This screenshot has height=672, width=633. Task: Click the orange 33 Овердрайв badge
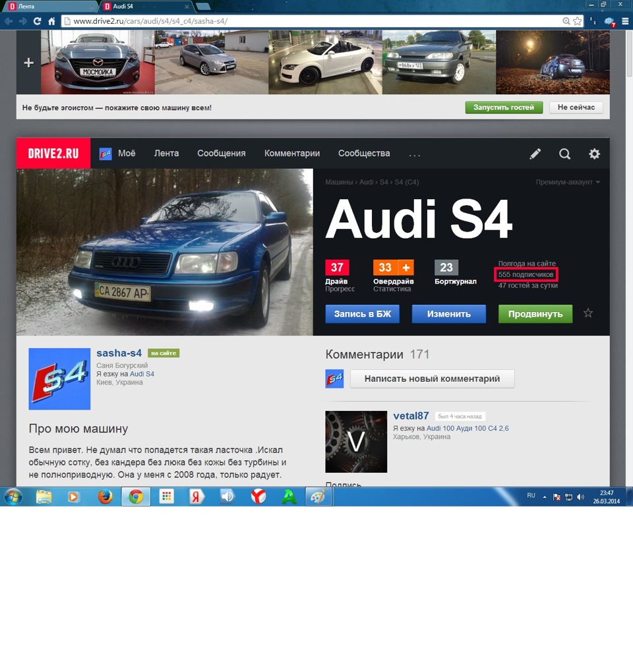point(385,268)
